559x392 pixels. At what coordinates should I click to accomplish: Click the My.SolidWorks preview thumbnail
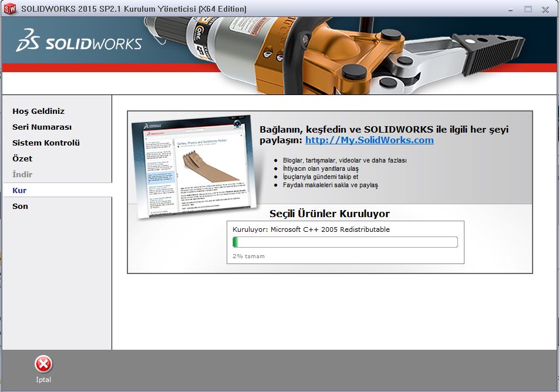coord(194,166)
